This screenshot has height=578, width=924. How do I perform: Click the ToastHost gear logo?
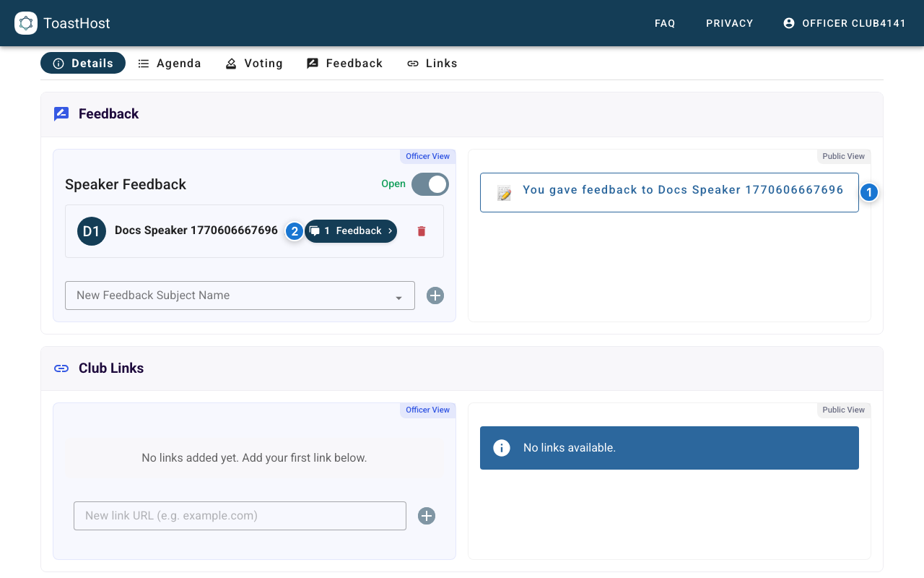pos(26,23)
